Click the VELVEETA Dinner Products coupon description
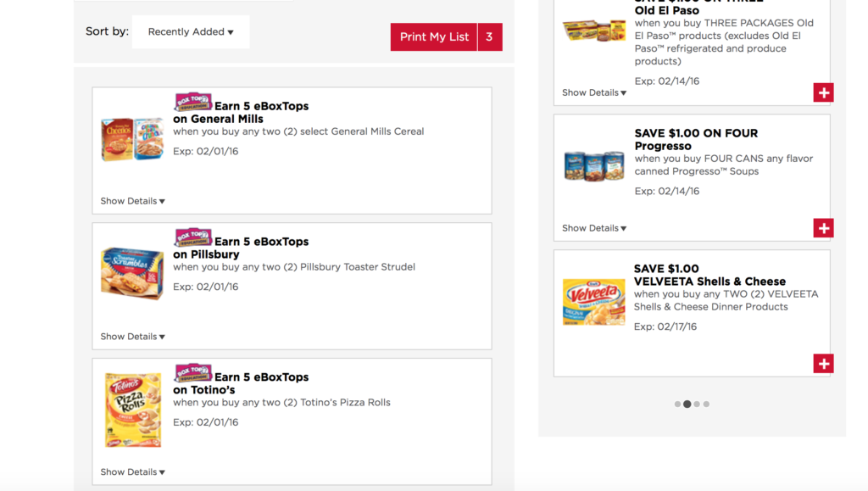Viewport: 868px width, 491px height. coord(726,300)
